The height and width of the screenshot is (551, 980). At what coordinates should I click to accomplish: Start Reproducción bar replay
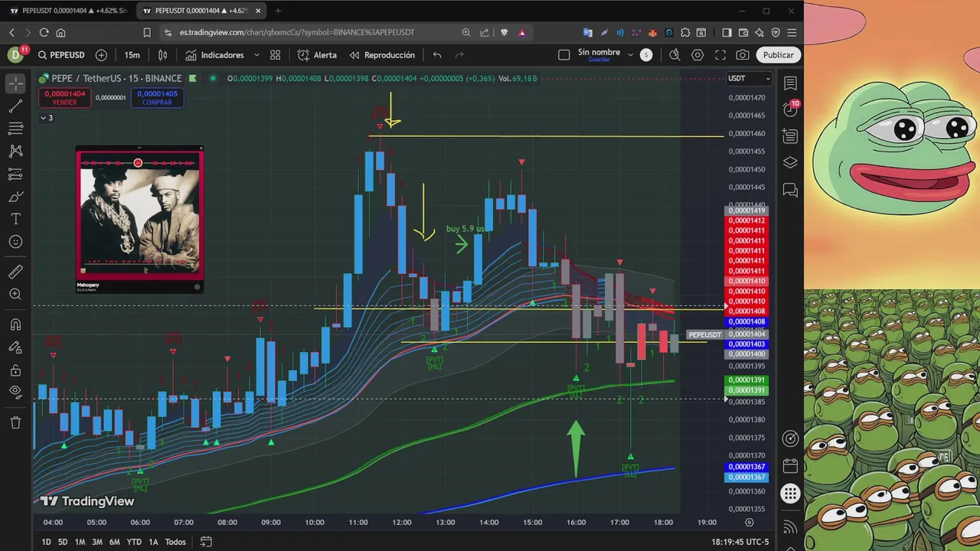(x=382, y=55)
